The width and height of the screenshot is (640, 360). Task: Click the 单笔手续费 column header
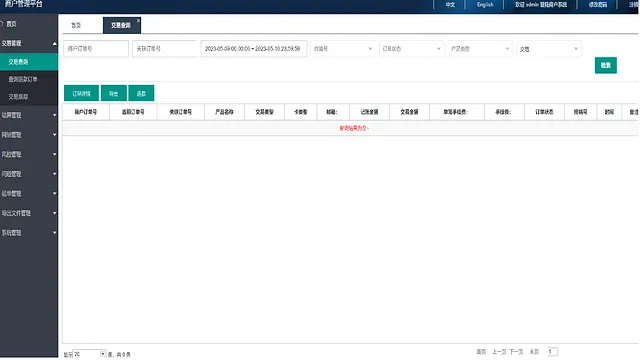coord(456,112)
